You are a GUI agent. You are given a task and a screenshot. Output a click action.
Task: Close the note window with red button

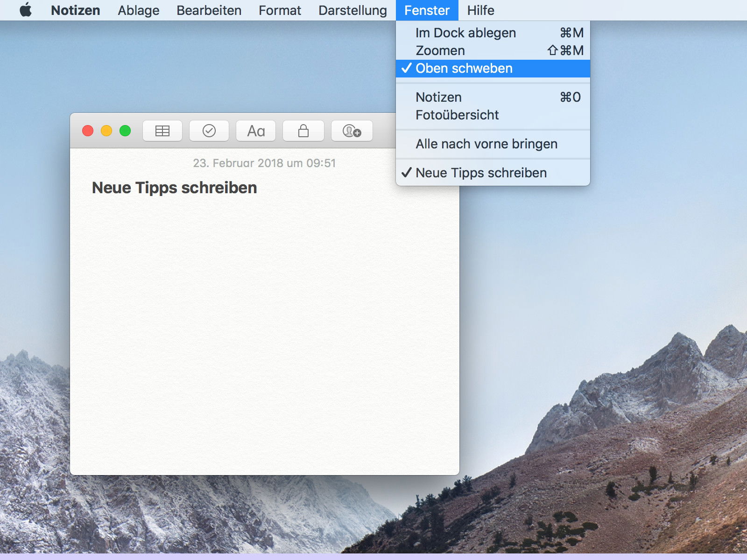coord(88,131)
